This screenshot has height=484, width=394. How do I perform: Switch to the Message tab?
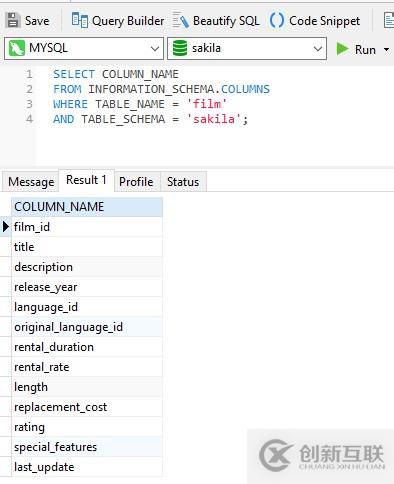31,182
